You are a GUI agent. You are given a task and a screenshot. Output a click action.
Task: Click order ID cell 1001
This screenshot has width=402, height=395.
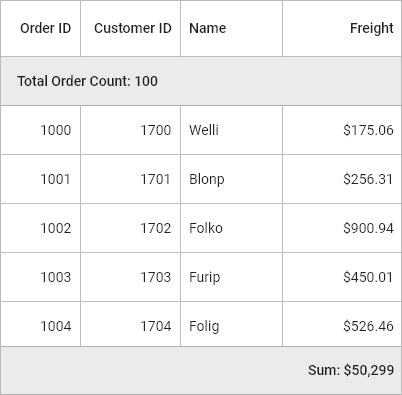(x=41, y=179)
